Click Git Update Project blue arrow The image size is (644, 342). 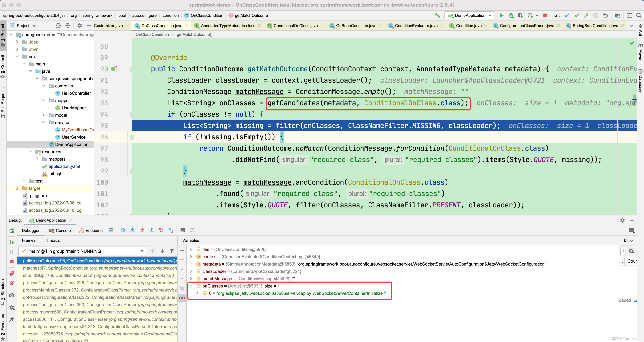click(x=567, y=15)
